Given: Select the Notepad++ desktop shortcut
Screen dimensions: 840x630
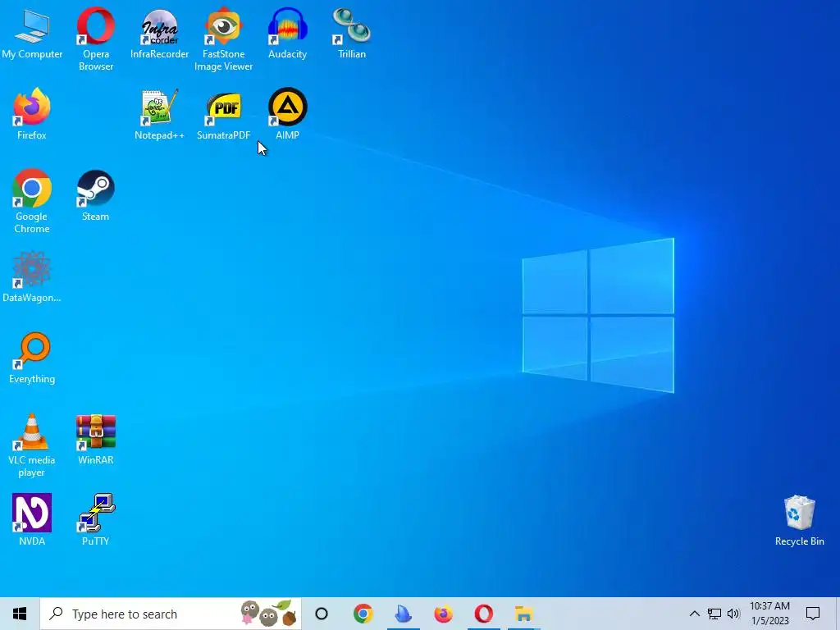Looking at the screenshot, I should 160,113.
